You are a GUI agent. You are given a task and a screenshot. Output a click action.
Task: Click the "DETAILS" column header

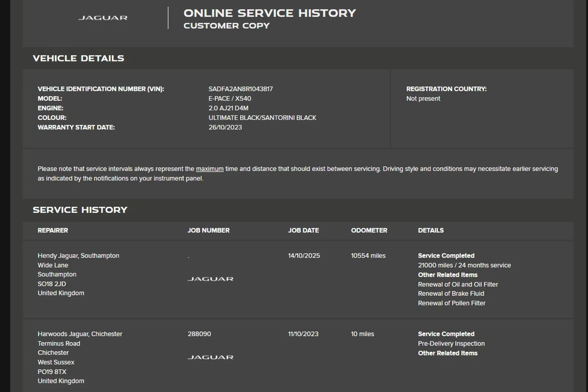pos(431,230)
